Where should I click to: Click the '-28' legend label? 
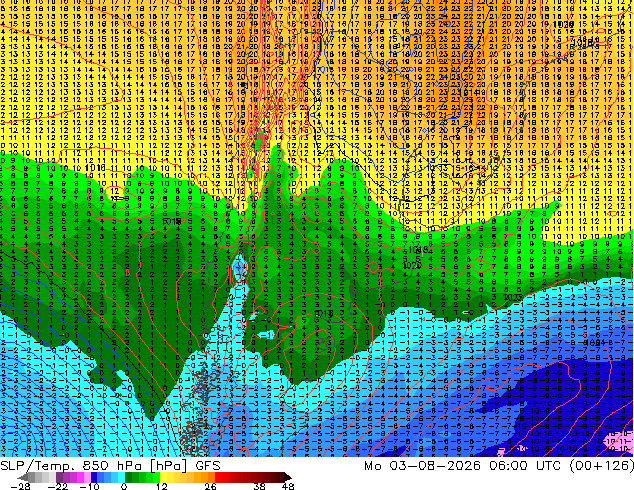point(20,486)
